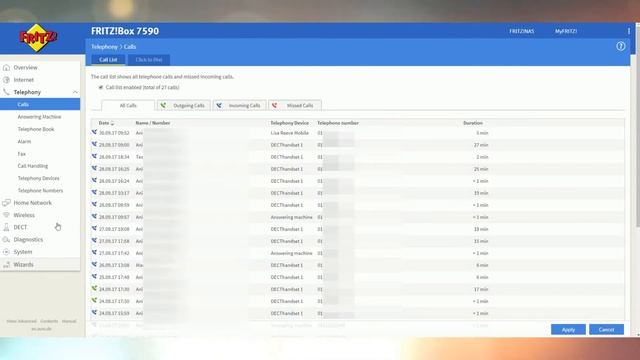Image resolution: width=640 pixels, height=360 pixels.
Task: Click the System icon
Action: (6, 252)
